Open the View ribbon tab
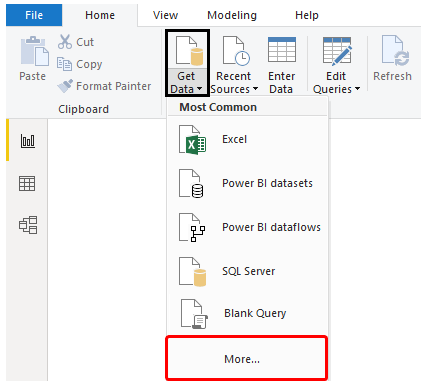 165,15
